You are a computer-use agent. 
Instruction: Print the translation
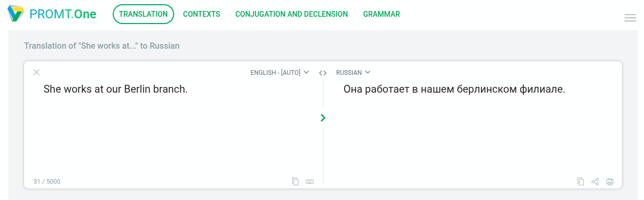610,182
